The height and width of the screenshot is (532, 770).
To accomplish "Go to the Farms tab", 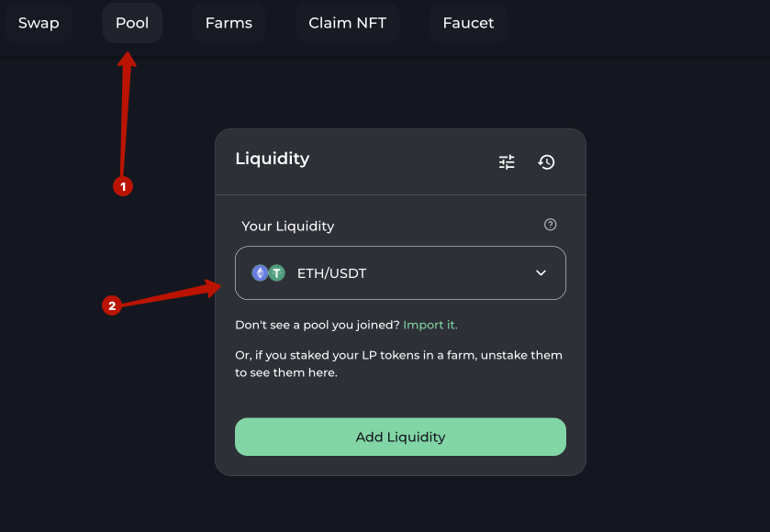I will 229,23.
